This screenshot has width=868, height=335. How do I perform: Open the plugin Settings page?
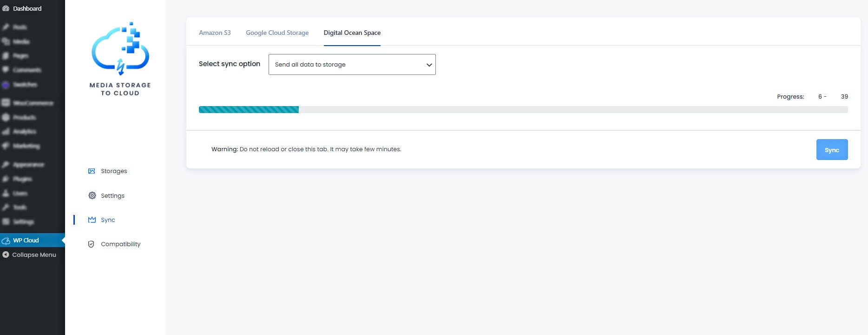click(x=112, y=195)
